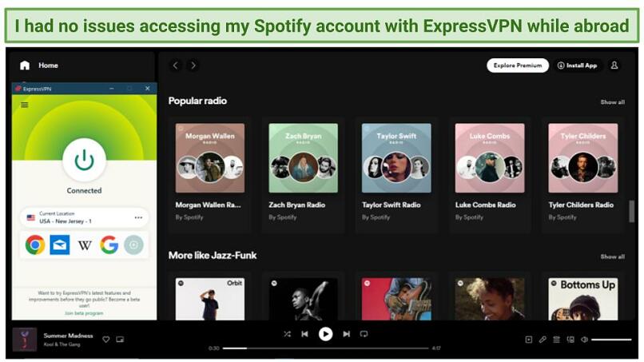Click the Summer Madness song title
Image resolution: width=644 pixels, height=362 pixels.
click(x=68, y=336)
